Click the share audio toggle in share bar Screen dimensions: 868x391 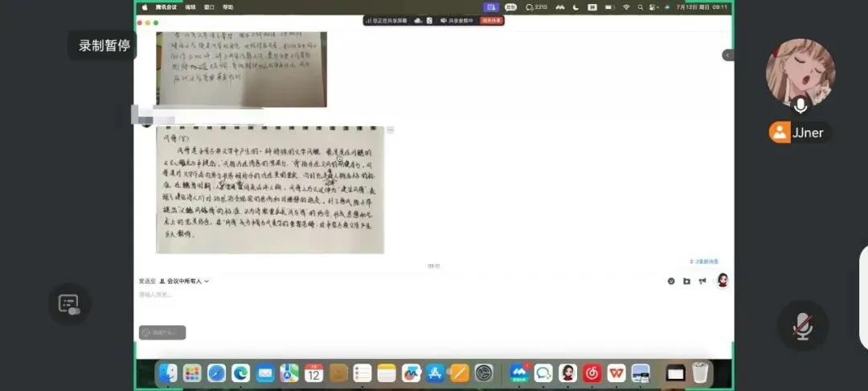click(x=457, y=20)
